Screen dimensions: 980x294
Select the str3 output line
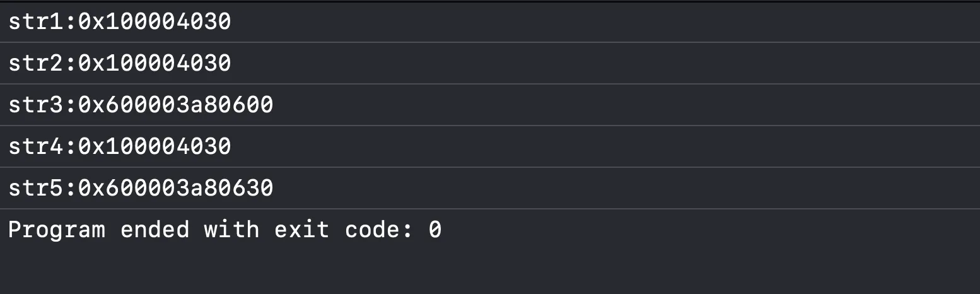pyautogui.click(x=490, y=105)
